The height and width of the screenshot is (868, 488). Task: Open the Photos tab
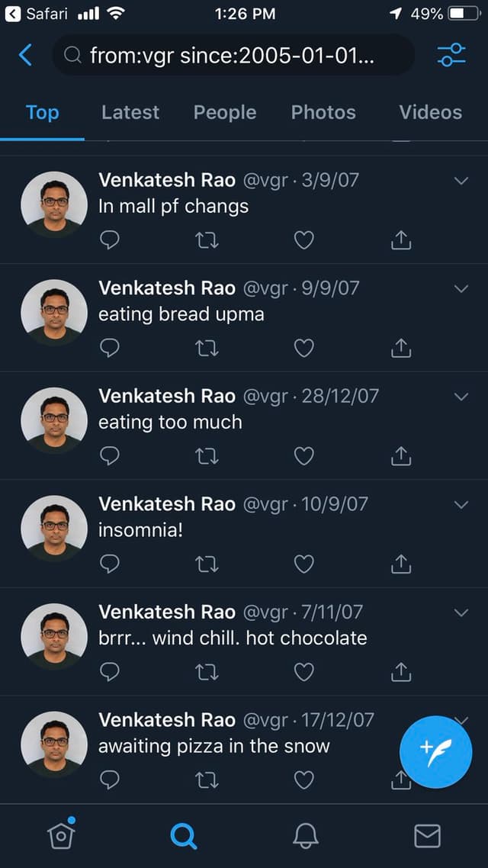pos(323,112)
